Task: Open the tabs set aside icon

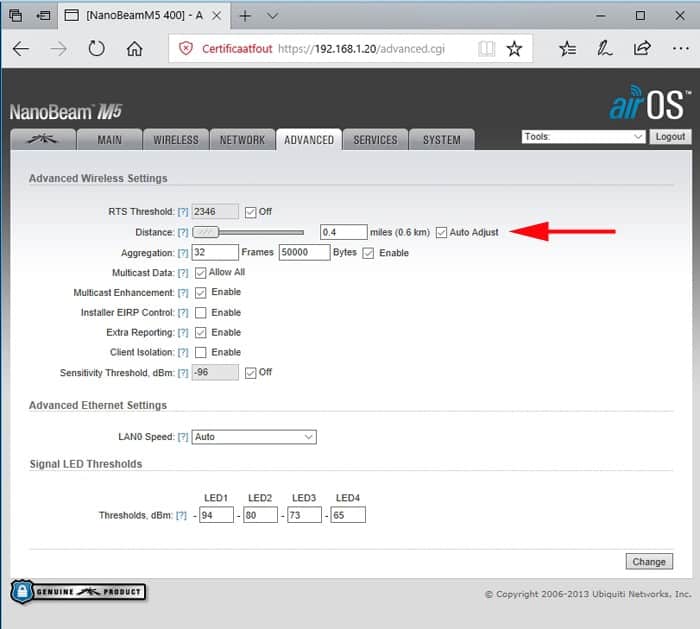Action: 16,16
